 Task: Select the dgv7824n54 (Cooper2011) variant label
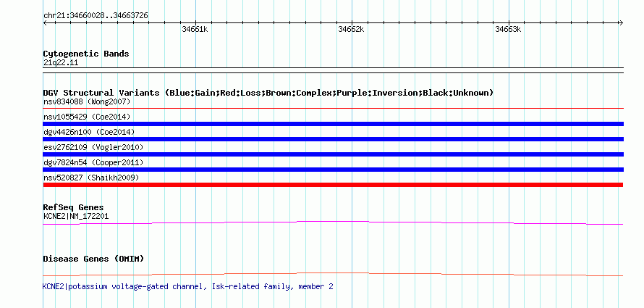[93, 162]
